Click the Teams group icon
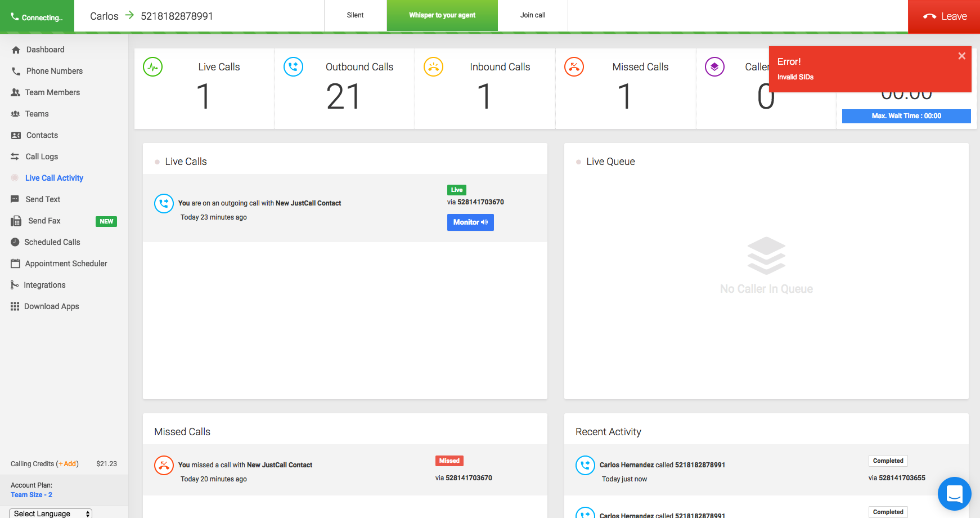This screenshot has width=980, height=518. [15, 114]
